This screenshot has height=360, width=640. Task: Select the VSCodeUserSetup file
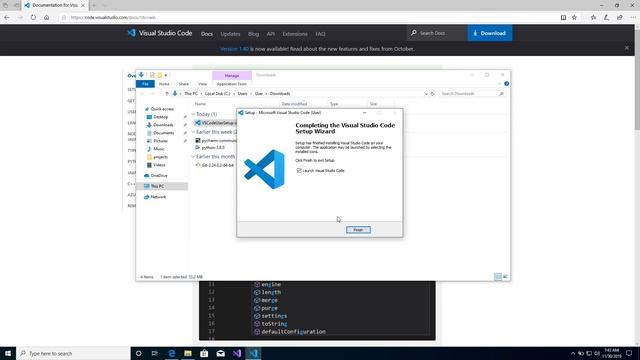point(216,123)
